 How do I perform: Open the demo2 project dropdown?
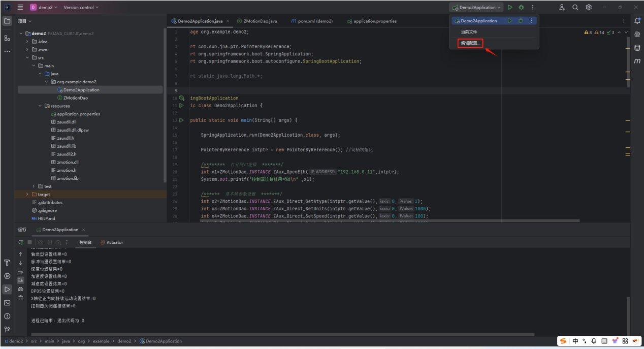coord(44,7)
